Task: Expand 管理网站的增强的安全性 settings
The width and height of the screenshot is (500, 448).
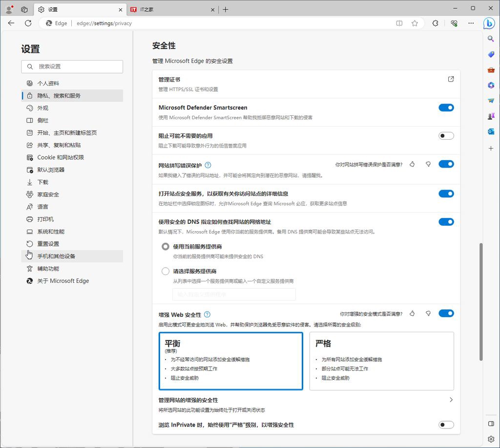Action: click(450, 400)
